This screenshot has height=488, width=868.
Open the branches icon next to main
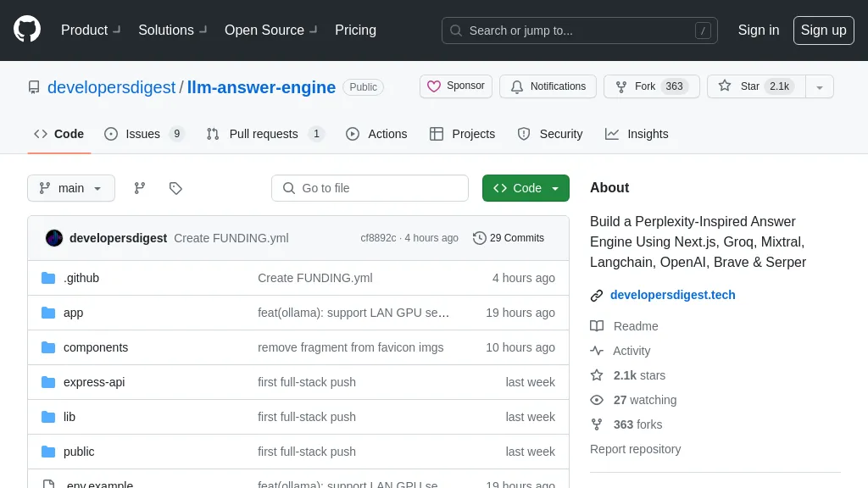coord(140,188)
